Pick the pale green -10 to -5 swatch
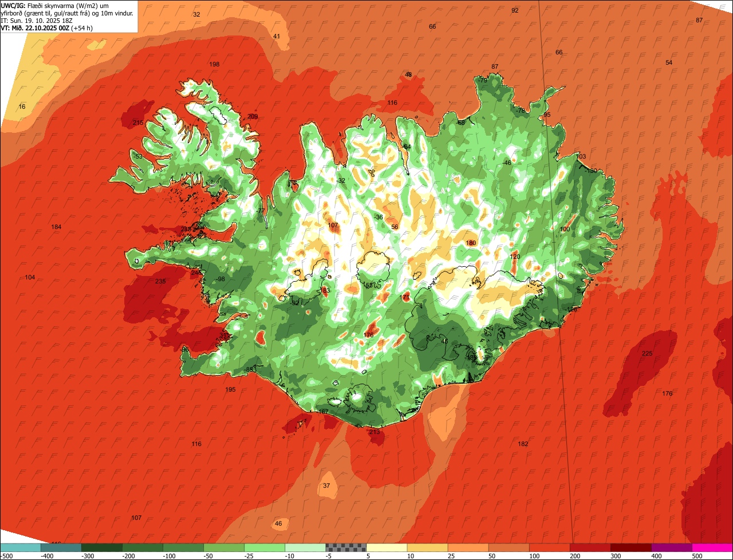 [x=305, y=547]
